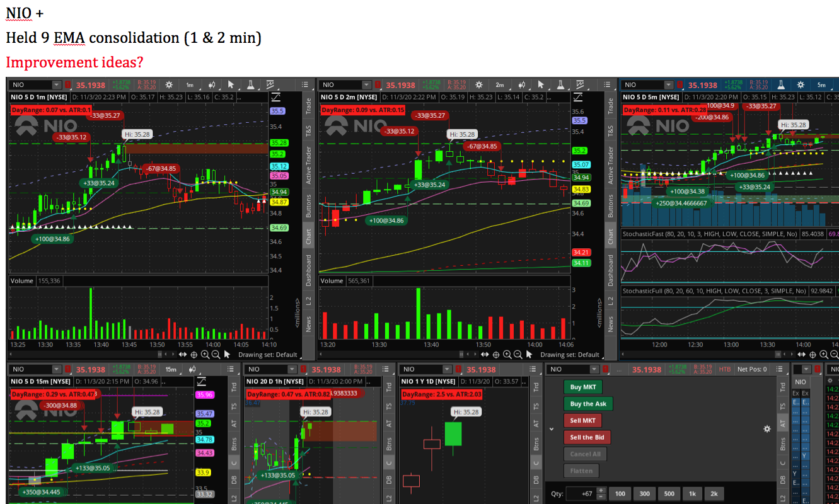The width and height of the screenshot is (839, 504).
Task: Open the Dashboard side tab of 1m chart
Action: pos(308,270)
